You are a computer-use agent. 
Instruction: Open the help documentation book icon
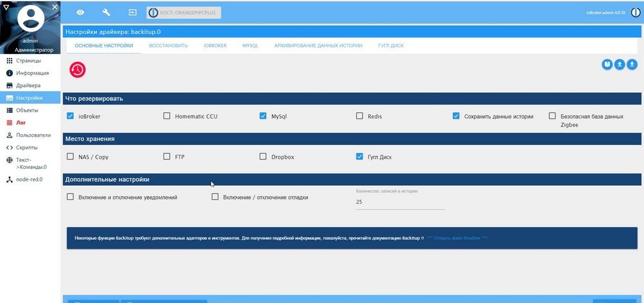607,64
